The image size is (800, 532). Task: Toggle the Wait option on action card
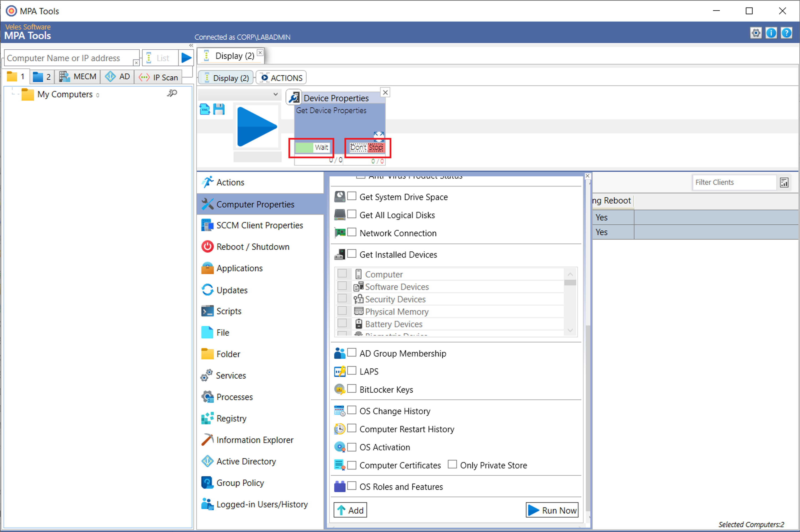coord(312,147)
